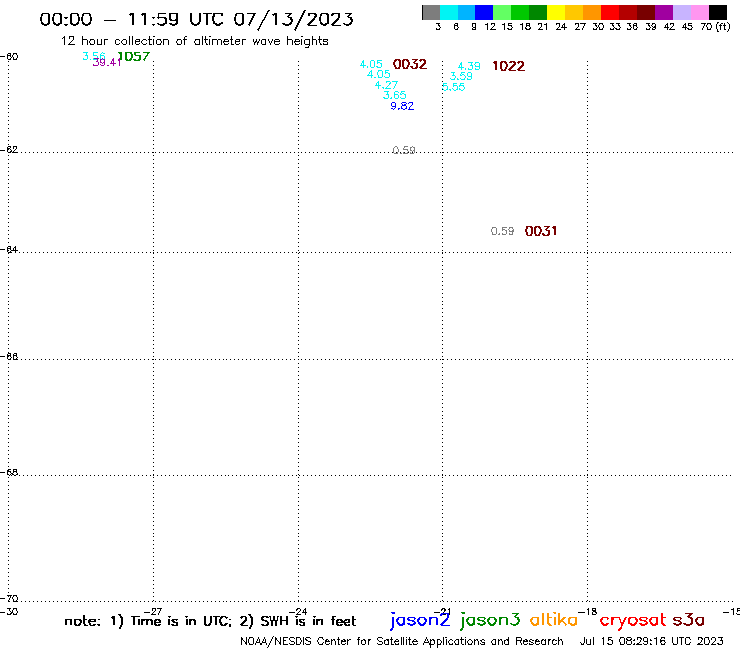Click the -30 longitude axis label
The width and height of the screenshot is (740, 650).
pos(9,612)
